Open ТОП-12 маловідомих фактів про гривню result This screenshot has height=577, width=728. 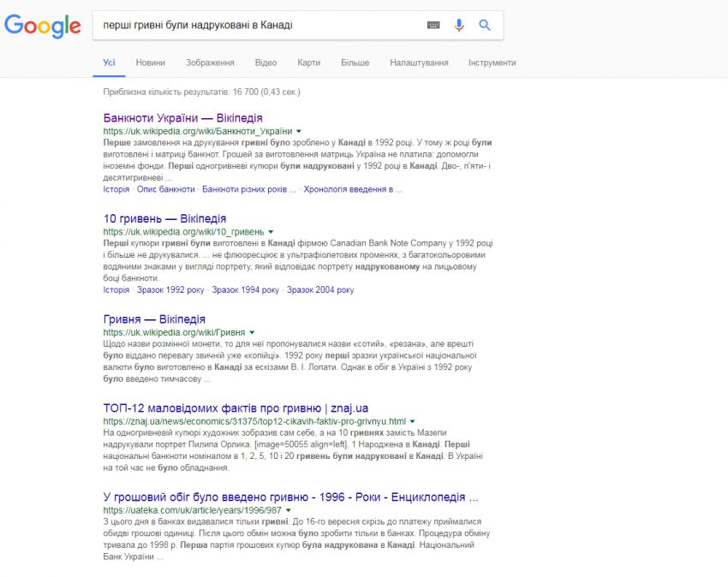pos(236,408)
